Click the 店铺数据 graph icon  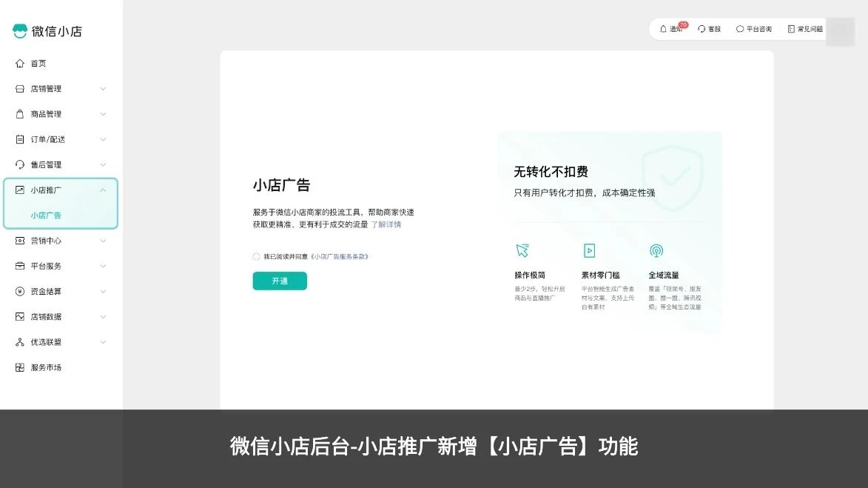click(x=20, y=317)
